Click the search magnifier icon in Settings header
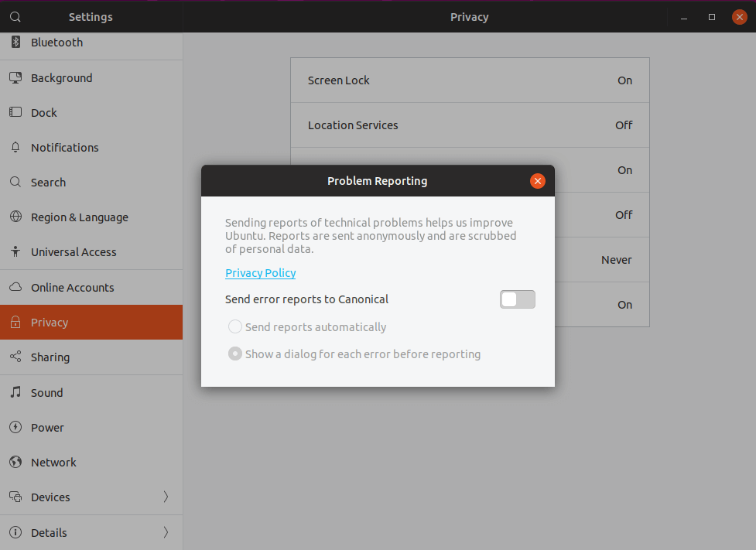 point(15,16)
